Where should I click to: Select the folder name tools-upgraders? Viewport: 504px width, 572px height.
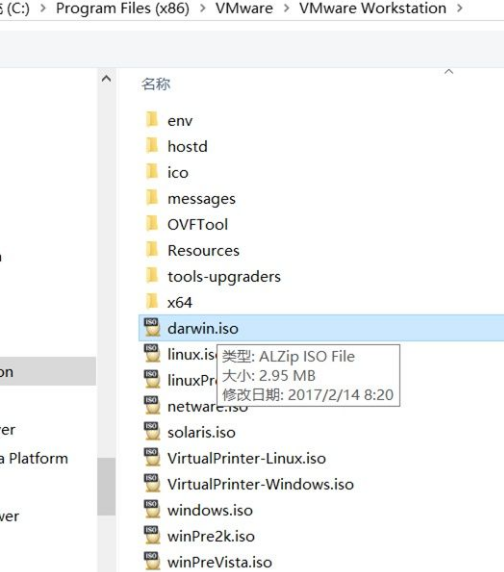pyautogui.click(x=224, y=277)
